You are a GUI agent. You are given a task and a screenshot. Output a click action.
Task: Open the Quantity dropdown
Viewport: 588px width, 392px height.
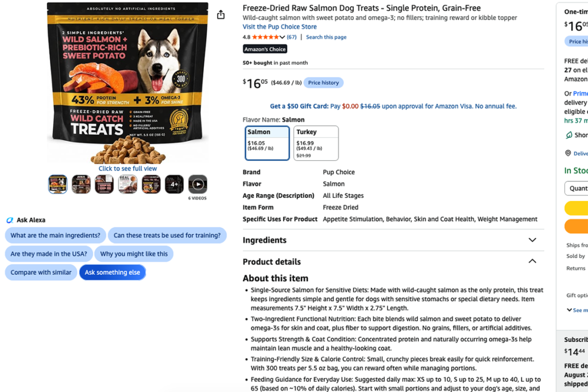click(577, 188)
